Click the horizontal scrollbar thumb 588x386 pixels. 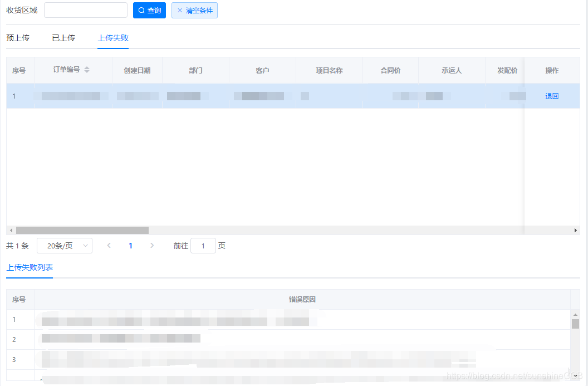tap(82, 231)
